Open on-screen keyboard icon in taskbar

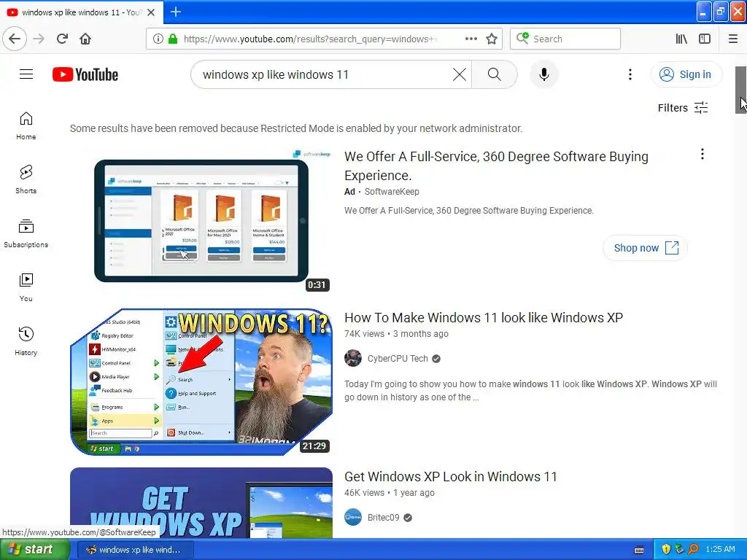pyautogui.click(x=639, y=550)
